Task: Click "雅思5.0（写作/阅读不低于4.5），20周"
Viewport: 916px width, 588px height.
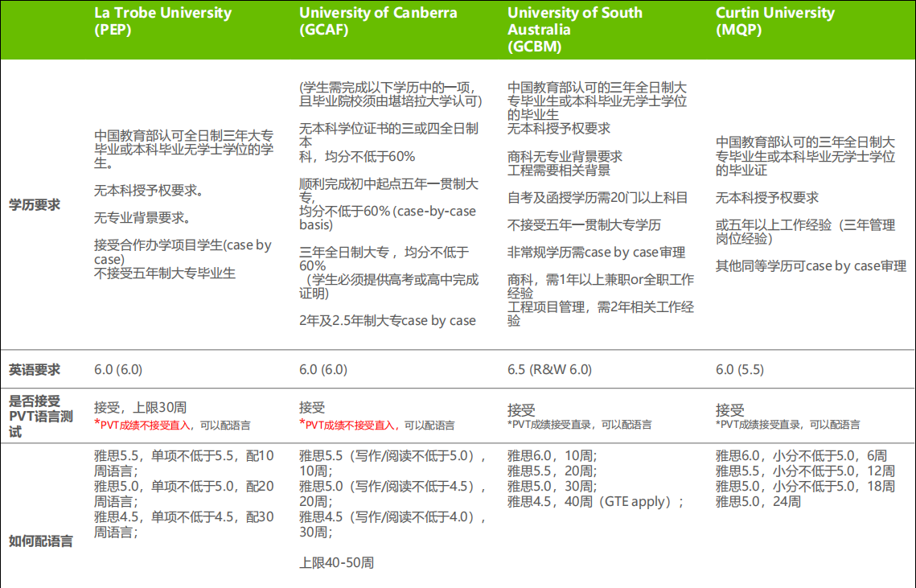Action: coord(393,494)
